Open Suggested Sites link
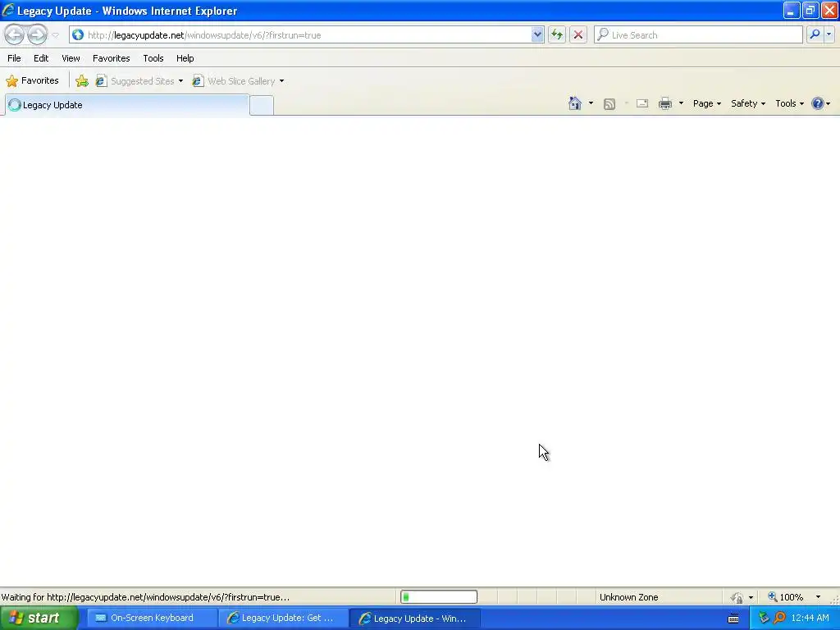This screenshot has width=840, height=630. 135,81
